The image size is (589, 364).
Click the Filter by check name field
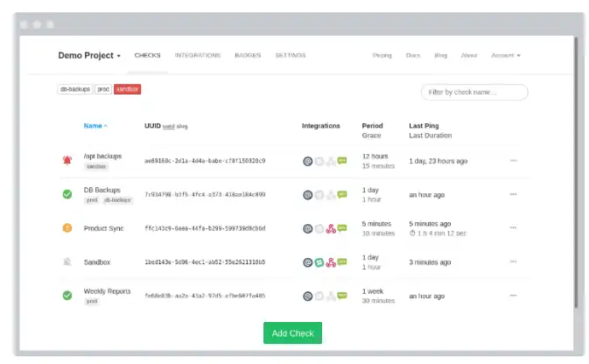474,92
